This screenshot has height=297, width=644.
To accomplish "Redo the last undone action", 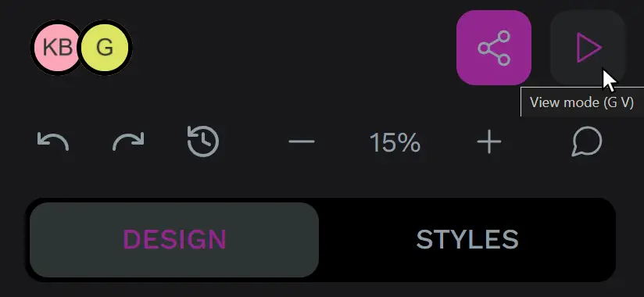I will pyautogui.click(x=128, y=141).
